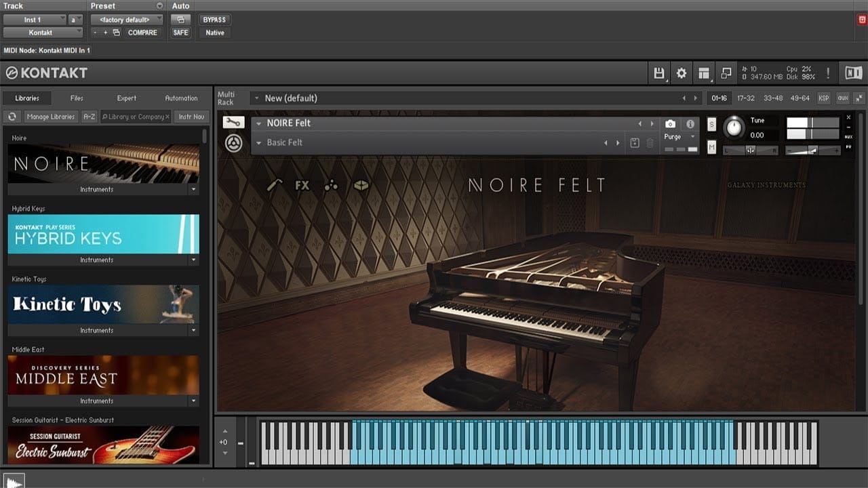Image resolution: width=868 pixels, height=488 pixels.
Task: Open NOIRE piano tone page (hammer icon)
Action: pyautogui.click(x=274, y=184)
